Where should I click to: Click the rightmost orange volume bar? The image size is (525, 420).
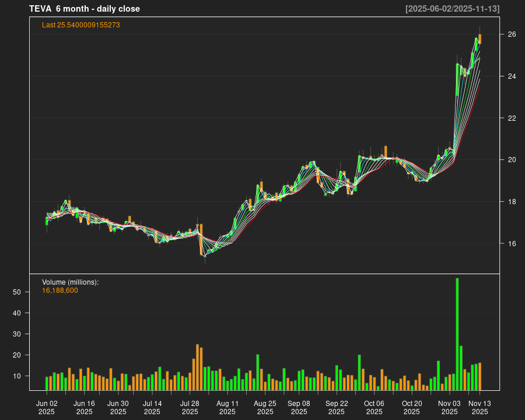(x=480, y=376)
